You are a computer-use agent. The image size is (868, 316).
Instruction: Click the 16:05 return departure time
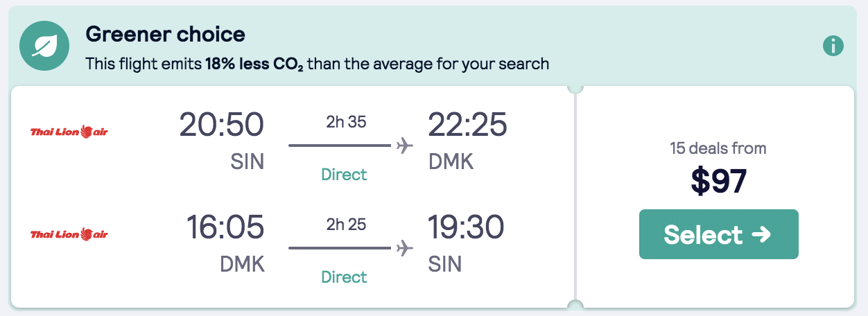225,228
